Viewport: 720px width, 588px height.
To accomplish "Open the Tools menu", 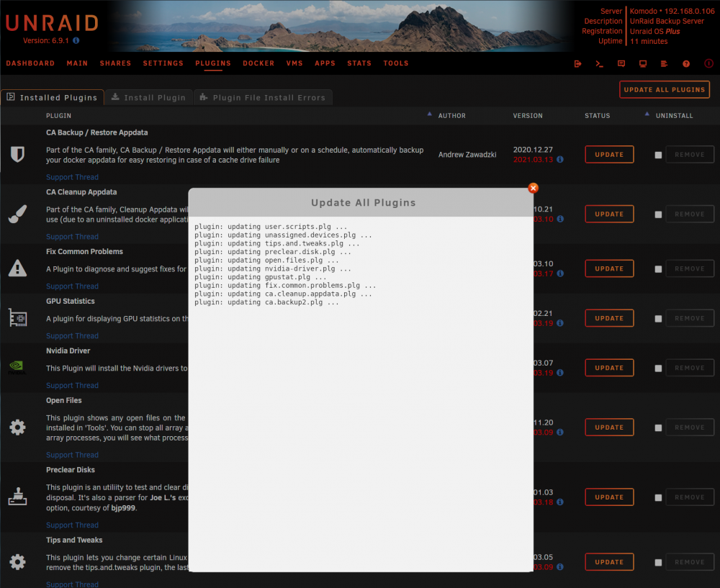I will pos(396,63).
